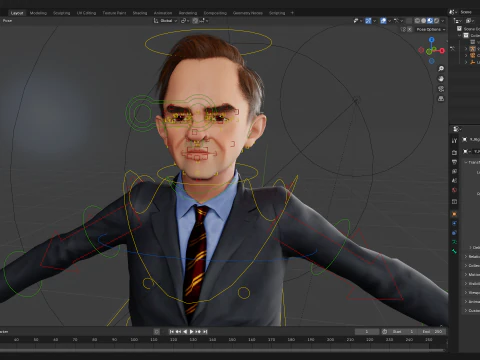Click the current frame number field
Viewport: 480px width, 360px height.
367,332
